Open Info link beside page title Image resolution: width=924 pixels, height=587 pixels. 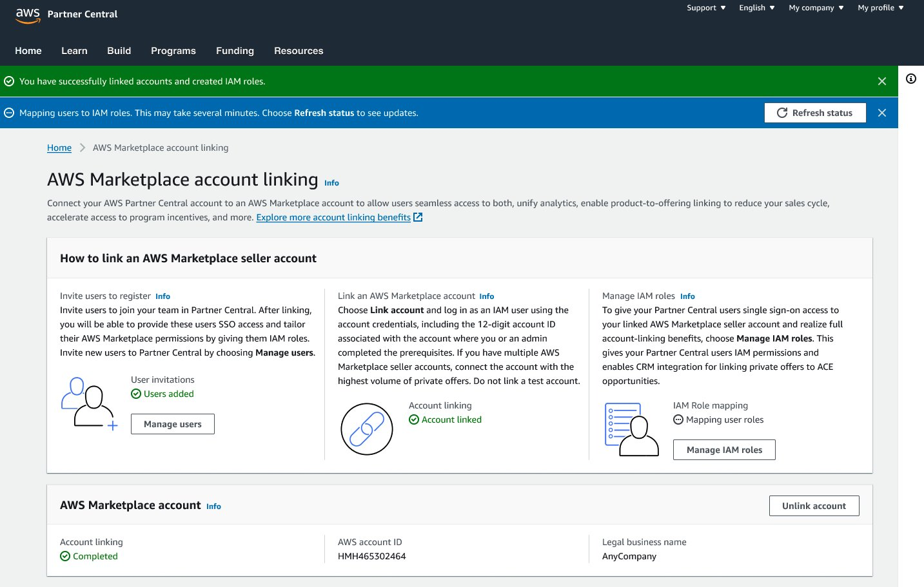tap(331, 183)
